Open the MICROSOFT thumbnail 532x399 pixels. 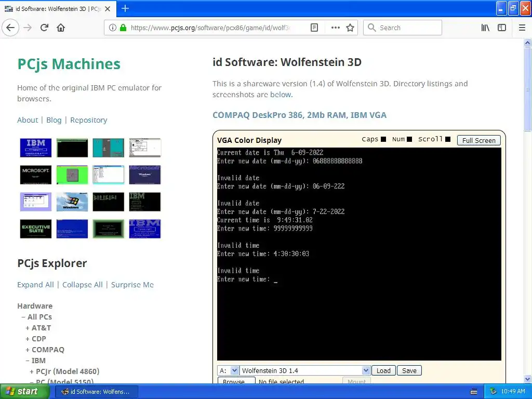36,175
